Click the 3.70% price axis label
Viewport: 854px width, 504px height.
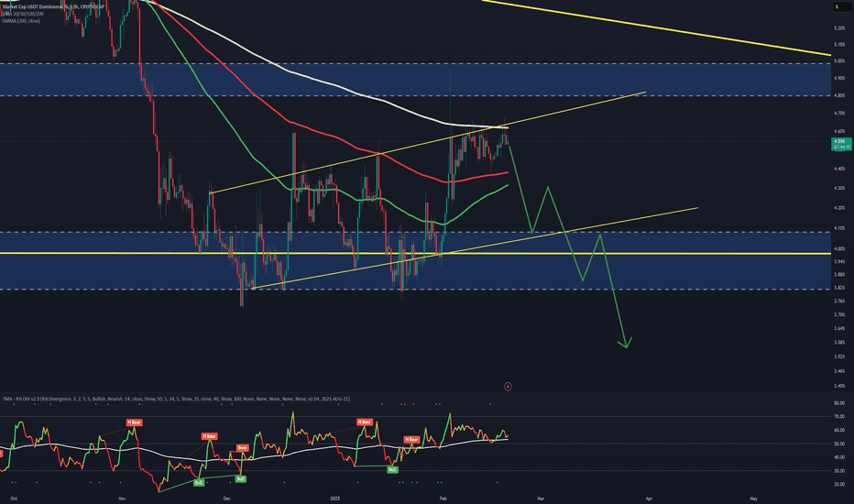tap(839, 314)
